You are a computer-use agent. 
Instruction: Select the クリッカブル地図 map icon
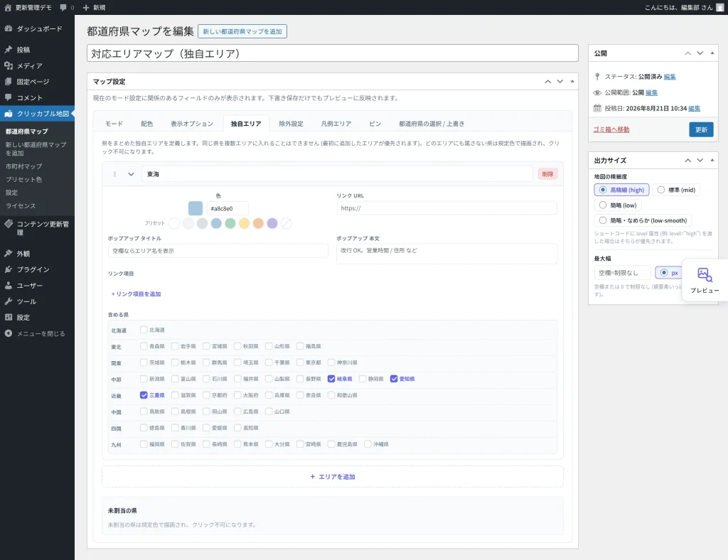pos(9,114)
